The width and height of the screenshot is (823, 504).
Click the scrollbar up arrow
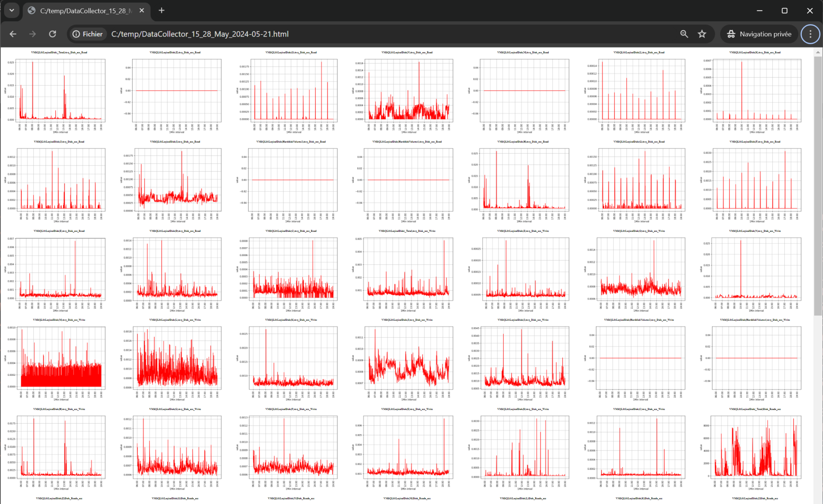point(818,52)
